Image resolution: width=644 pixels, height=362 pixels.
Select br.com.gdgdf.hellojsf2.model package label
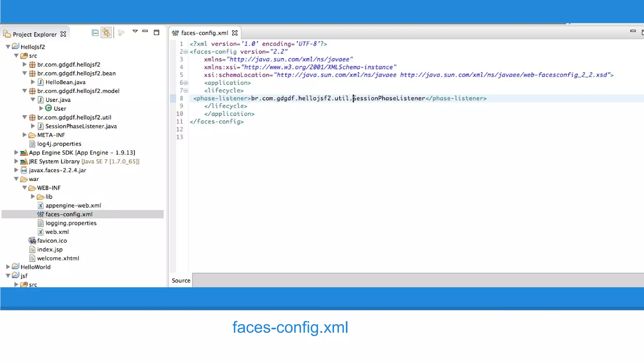[x=78, y=91]
